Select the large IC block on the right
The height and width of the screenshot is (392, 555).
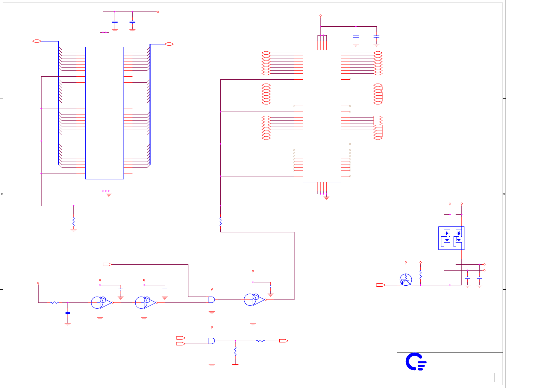[322, 116]
